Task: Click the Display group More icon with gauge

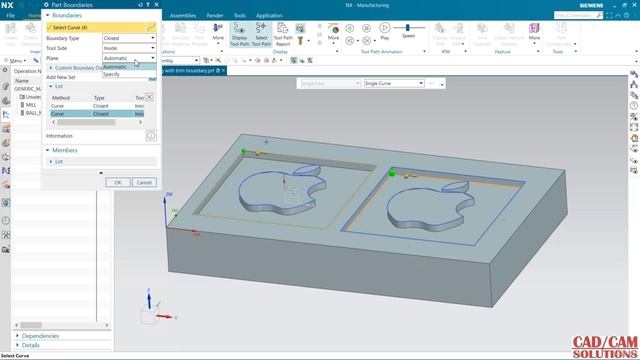Action: tap(333, 32)
